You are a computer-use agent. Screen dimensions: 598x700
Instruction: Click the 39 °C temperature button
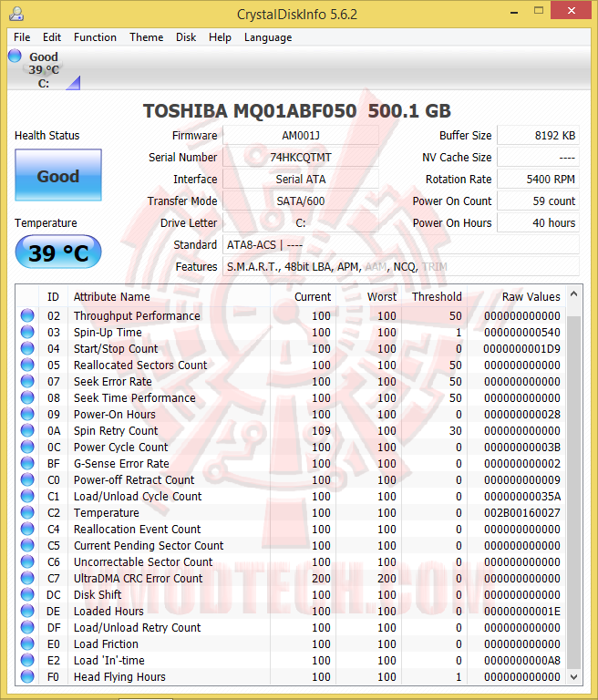(58, 252)
